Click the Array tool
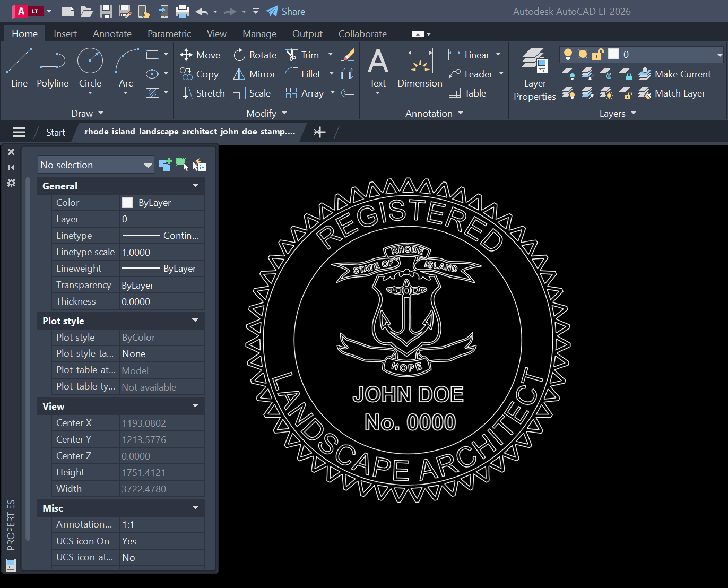The image size is (728, 588). click(305, 93)
